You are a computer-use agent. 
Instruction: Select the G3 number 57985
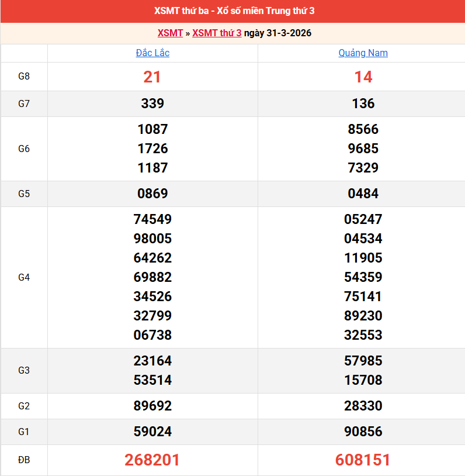point(363,361)
